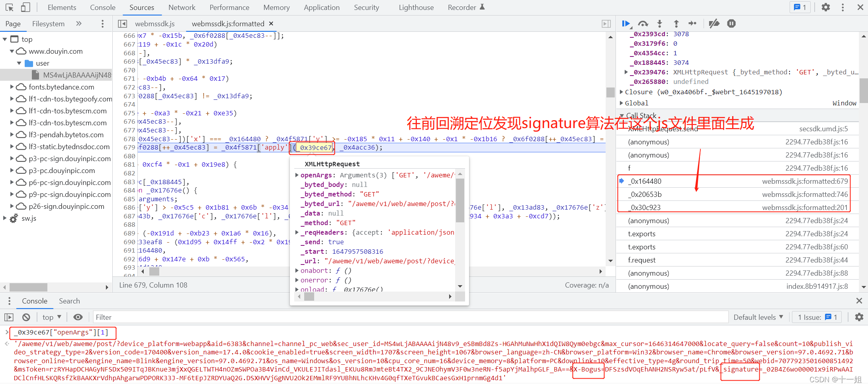Expand the fonts.bytedance.com tree node

coord(12,87)
